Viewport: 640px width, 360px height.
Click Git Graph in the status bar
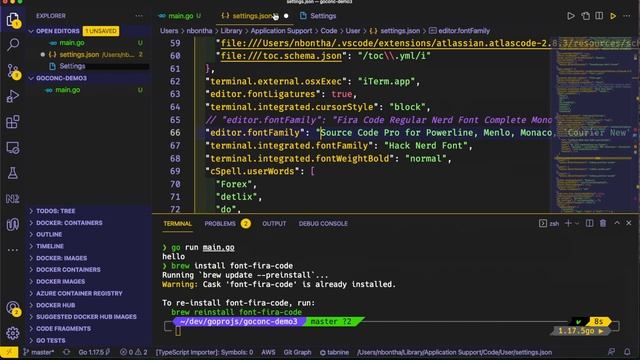(x=297, y=352)
